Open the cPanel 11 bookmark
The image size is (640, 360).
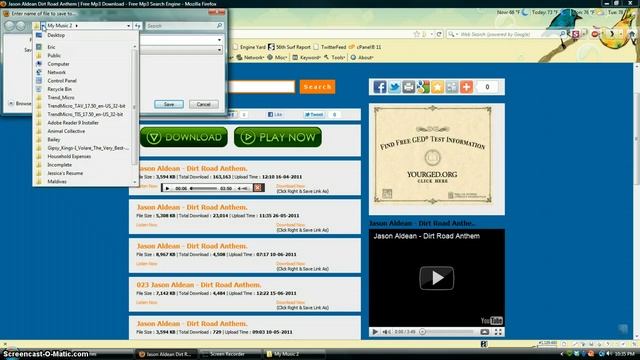365,47
